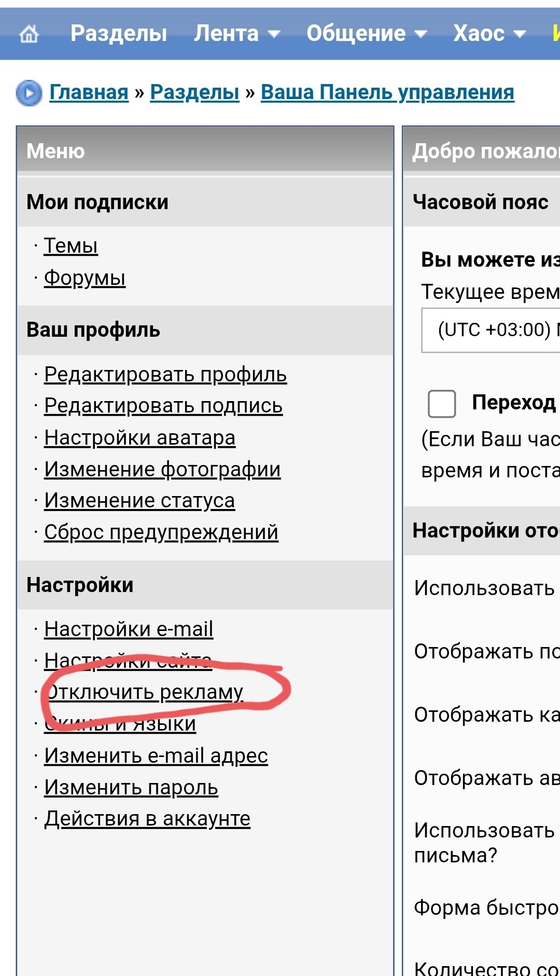
Task: Click the blue arrow breadcrumb icon
Action: tap(29, 93)
